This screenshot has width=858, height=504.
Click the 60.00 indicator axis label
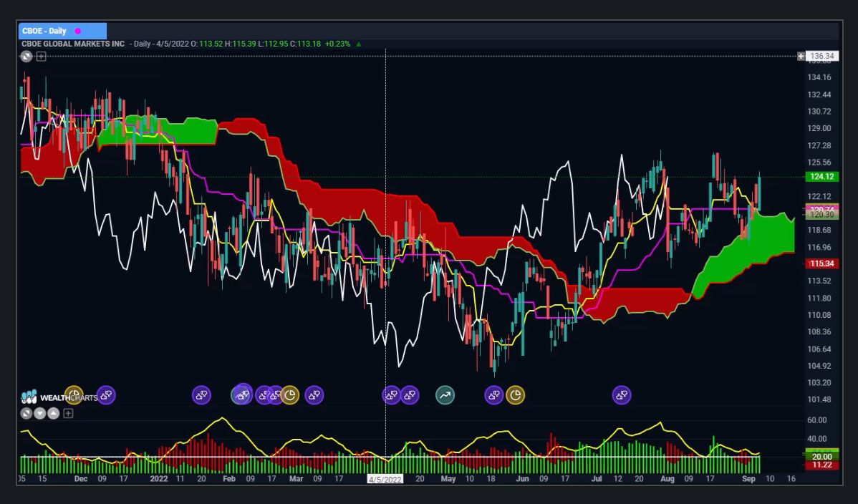(816, 420)
